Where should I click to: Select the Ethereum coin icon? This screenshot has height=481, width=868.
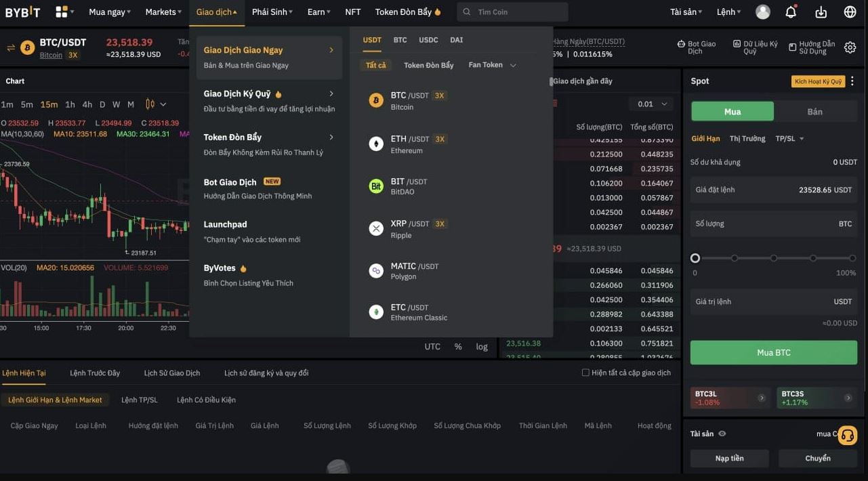coord(376,144)
